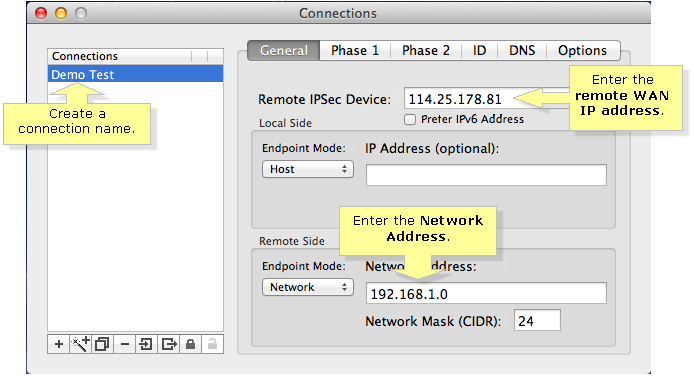The height and width of the screenshot is (377, 694).
Task: Go to the ID tab
Action: (x=479, y=50)
